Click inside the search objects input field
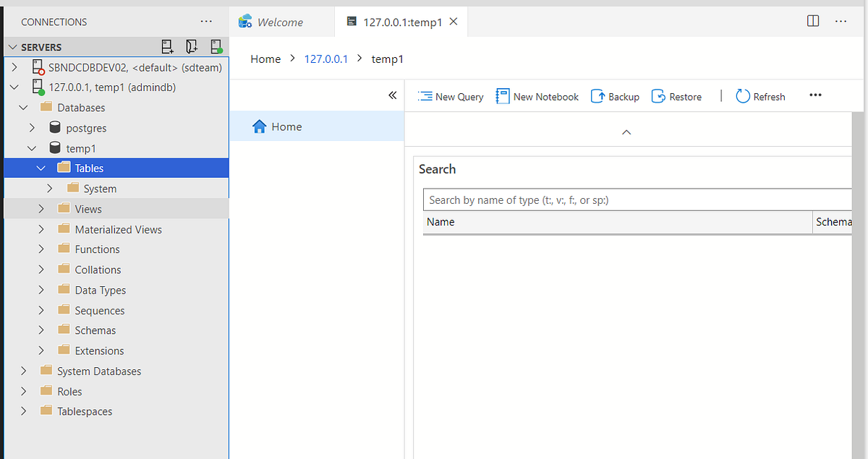Viewport: 868px width, 459px height. pyautogui.click(x=637, y=199)
